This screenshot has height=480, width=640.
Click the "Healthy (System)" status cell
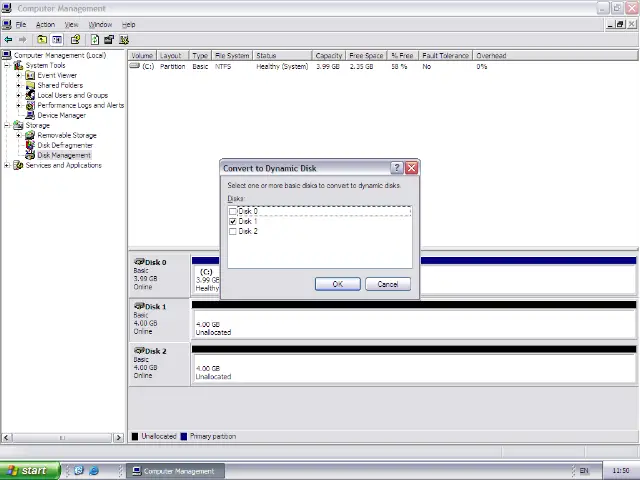[282, 67]
